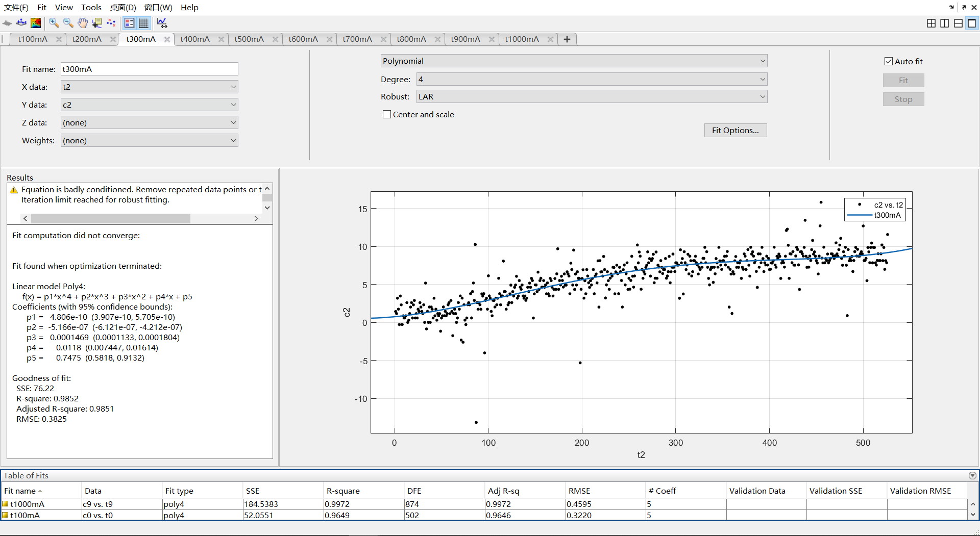Viewport: 980px width, 536px height.
Task: Click the warning message horizontal scrollbar
Action: pos(111,218)
